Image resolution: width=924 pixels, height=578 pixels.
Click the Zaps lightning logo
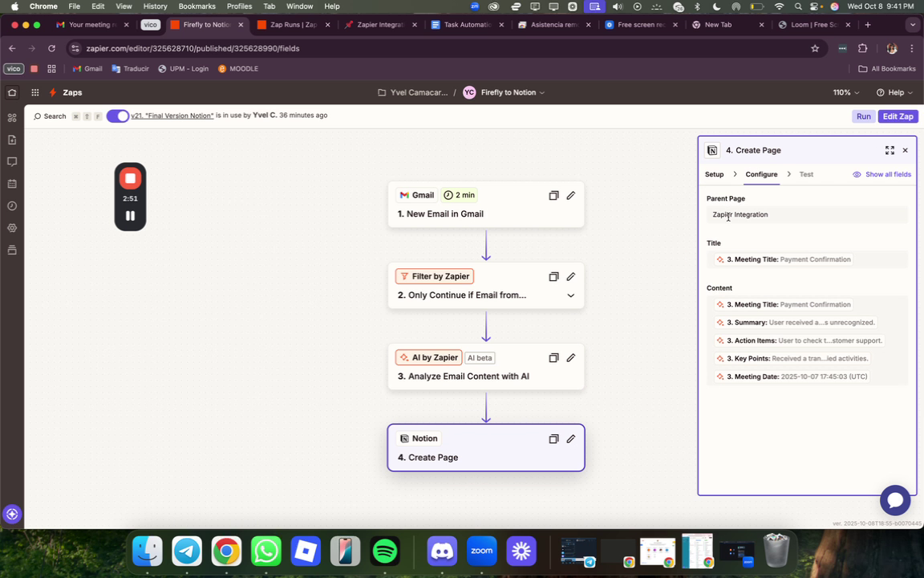point(53,92)
